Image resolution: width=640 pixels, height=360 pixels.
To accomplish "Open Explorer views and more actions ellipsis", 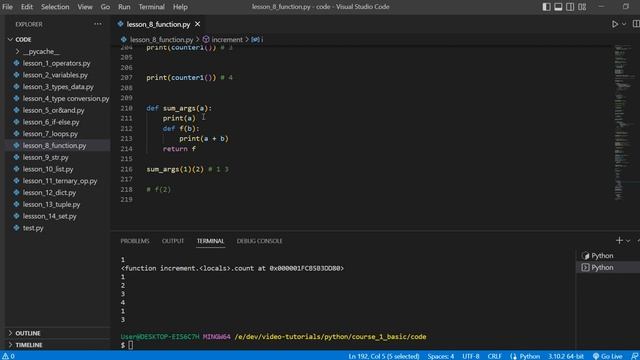I will (x=98, y=24).
